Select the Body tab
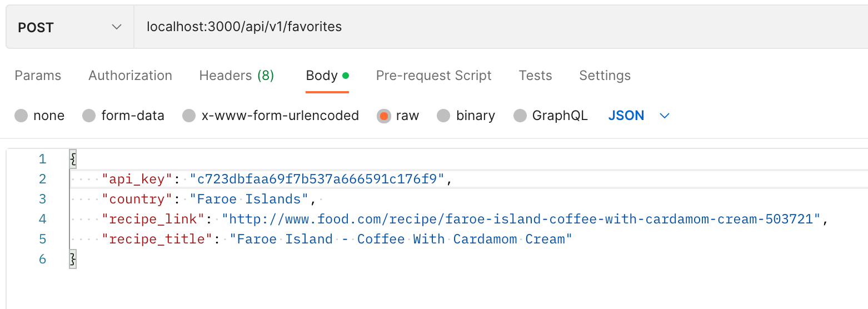868x309 pixels. click(327, 76)
